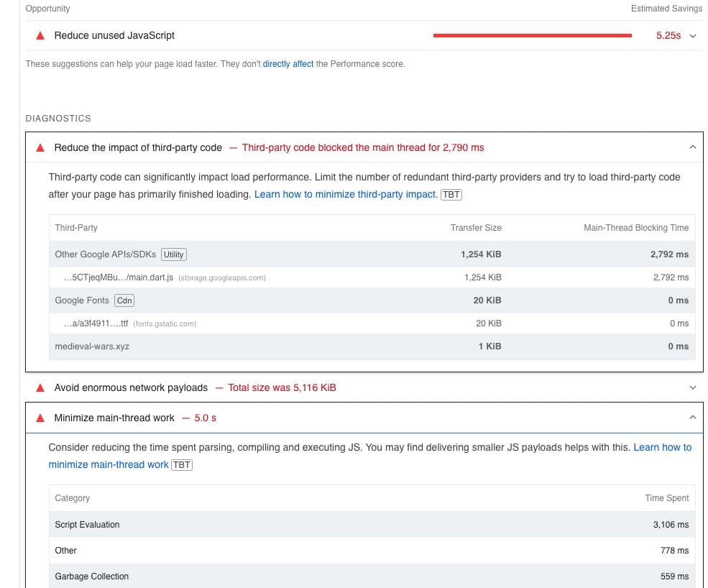Open minimize main-thread work learn link
The width and height of the screenshot is (708, 588).
[369, 456]
